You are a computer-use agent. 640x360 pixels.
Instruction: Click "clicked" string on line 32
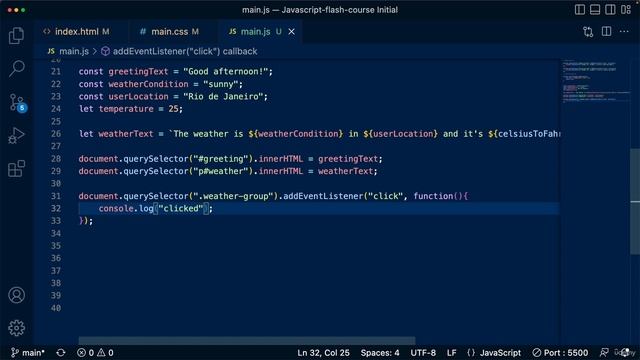tap(180, 209)
